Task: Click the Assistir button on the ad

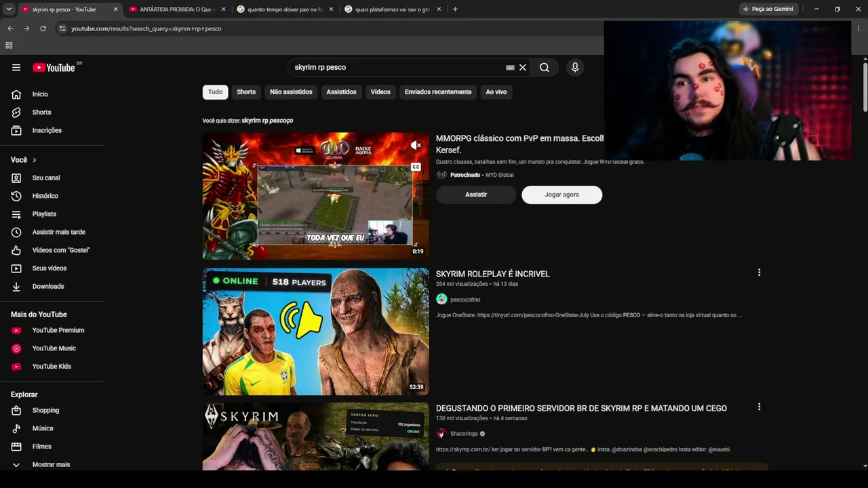Action: [476, 195]
